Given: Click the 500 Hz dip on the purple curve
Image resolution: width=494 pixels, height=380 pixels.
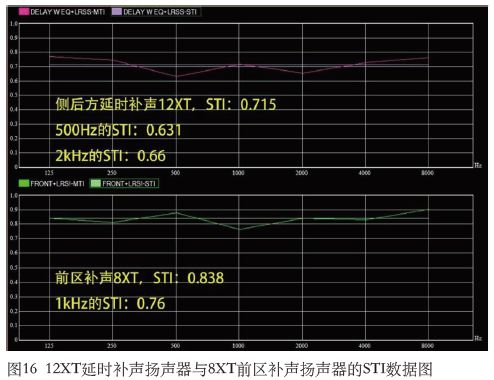Looking at the screenshot, I should tap(176, 76).
